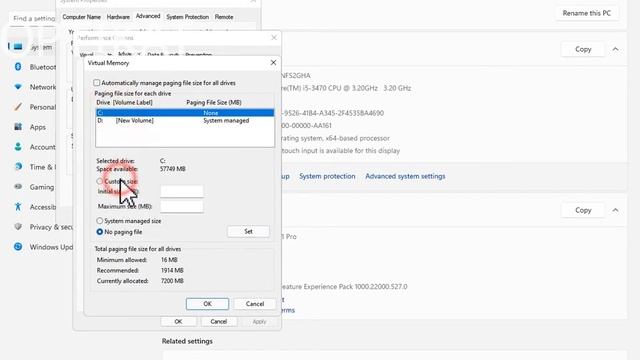Choose System managed size option
This screenshot has height=360, width=640.
click(x=100, y=221)
